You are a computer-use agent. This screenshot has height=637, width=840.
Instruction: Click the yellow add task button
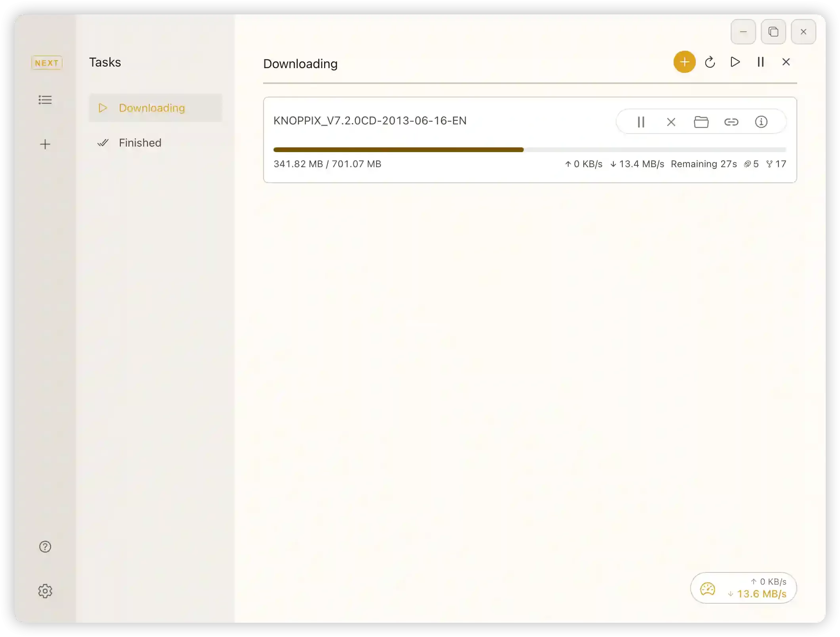(x=684, y=62)
